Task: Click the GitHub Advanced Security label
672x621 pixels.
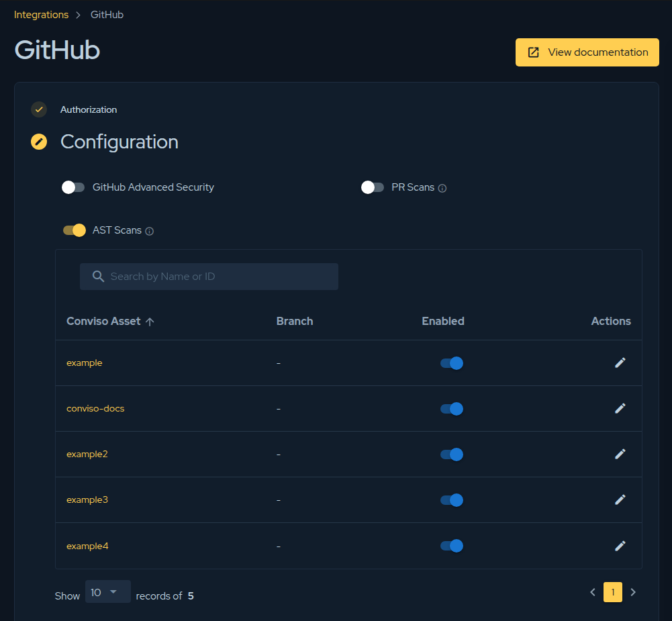Action: (153, 187)
